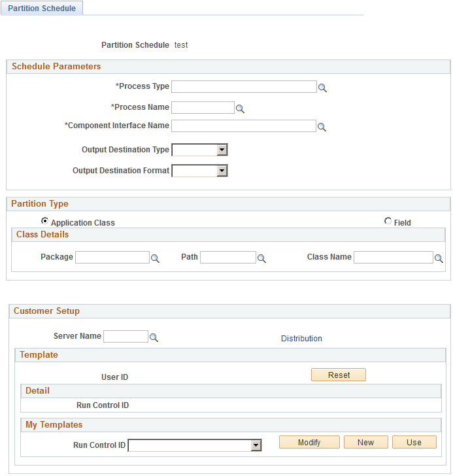Open the Process Type lookup magnifier

[322, 88]
